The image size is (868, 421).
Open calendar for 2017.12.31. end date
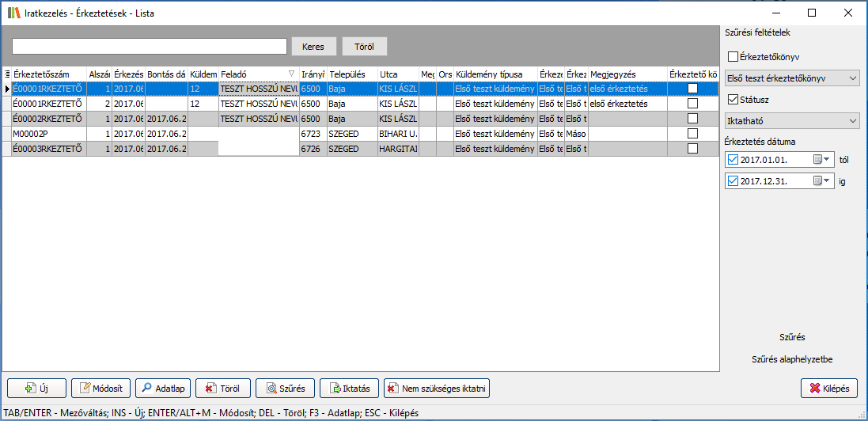(x=822, y=181)
